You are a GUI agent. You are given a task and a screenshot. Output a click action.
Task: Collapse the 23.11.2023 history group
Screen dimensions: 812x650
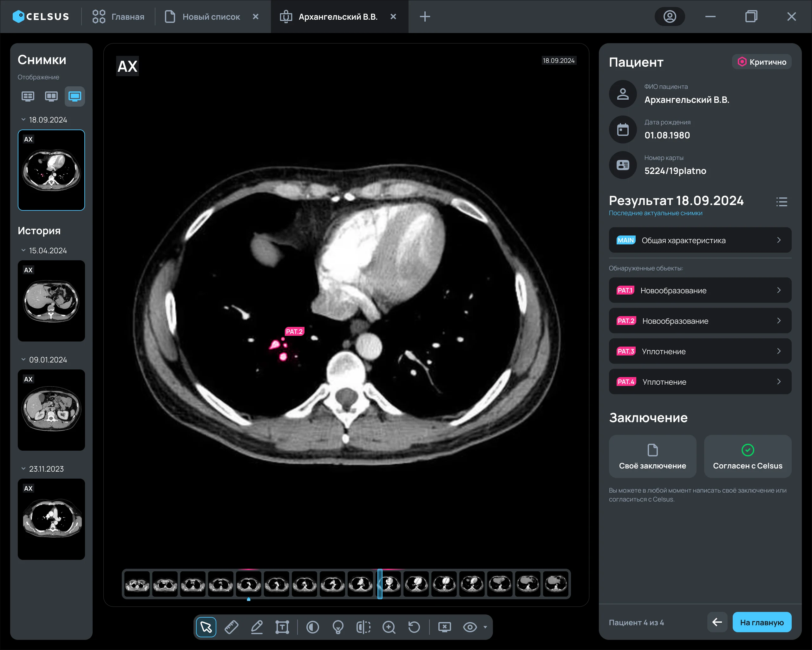tap(23, 469)
